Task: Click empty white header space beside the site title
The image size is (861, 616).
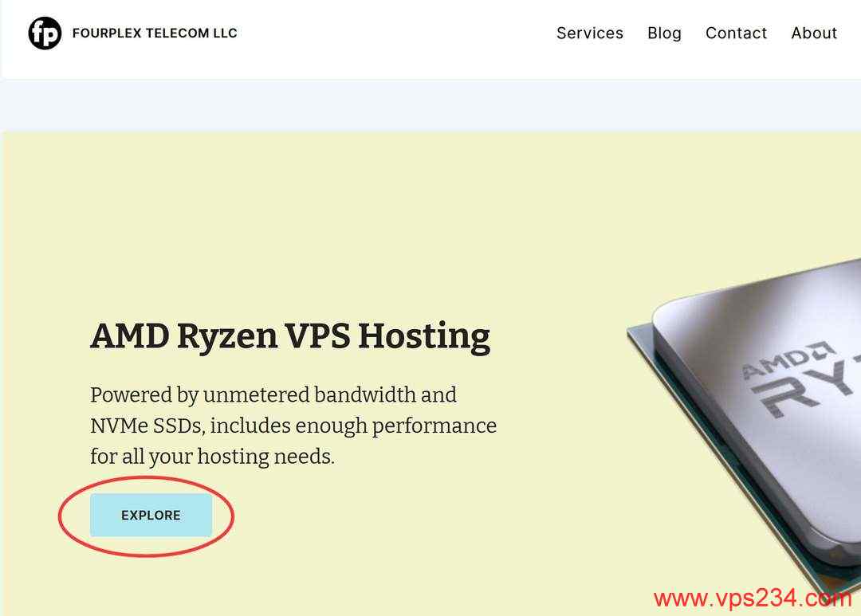Action: point(395,33)
